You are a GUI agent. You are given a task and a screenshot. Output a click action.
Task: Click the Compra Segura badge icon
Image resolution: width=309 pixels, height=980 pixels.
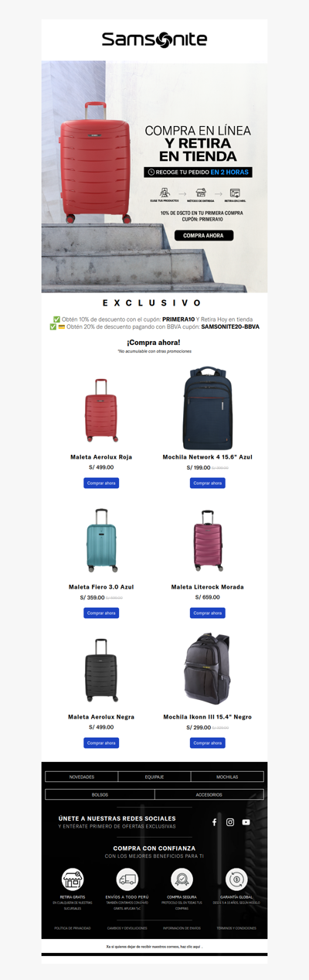tap(182, 879)
